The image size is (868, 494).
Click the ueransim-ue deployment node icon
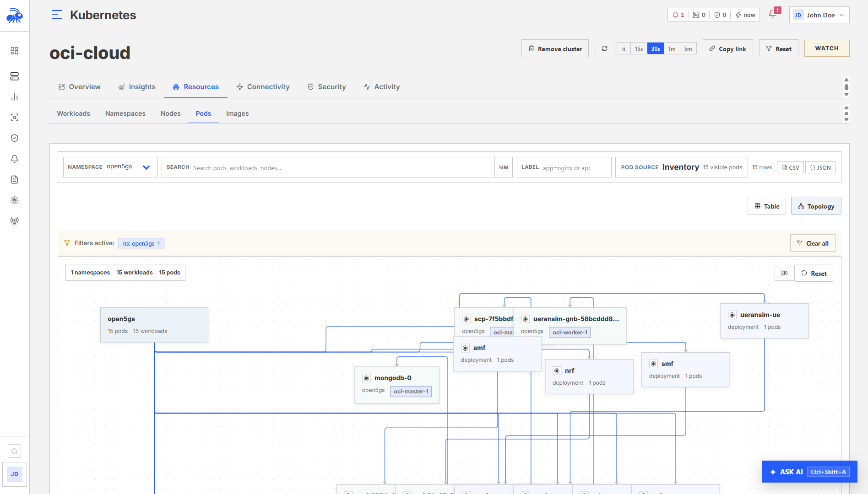pyautogui.click(x=732, y=315)
